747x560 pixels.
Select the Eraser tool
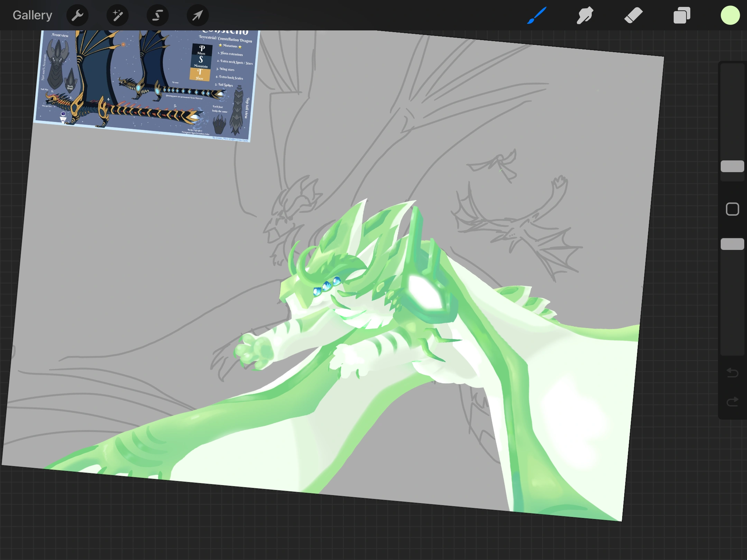pos(634,15)
